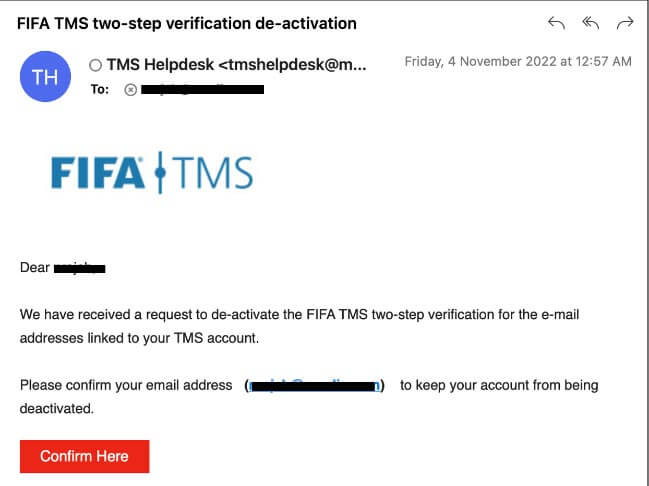Viewport: 649px width, 486px height.
Task: Click the redacted recipient address after To:
Action: [x=202, y=90]
